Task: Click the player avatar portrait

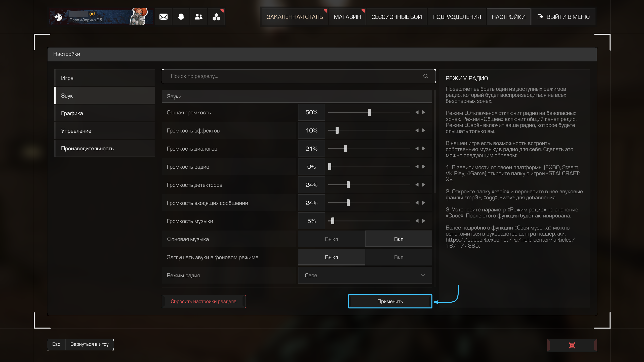Action: click(x=139, y=17)
